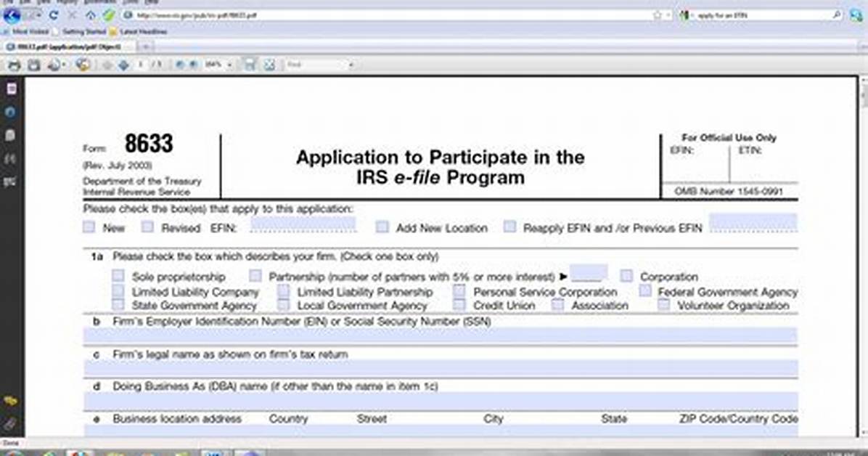Screen dimensions: 868x456
Task: Print the PDF with the printer icon
Action: [14, 65]
